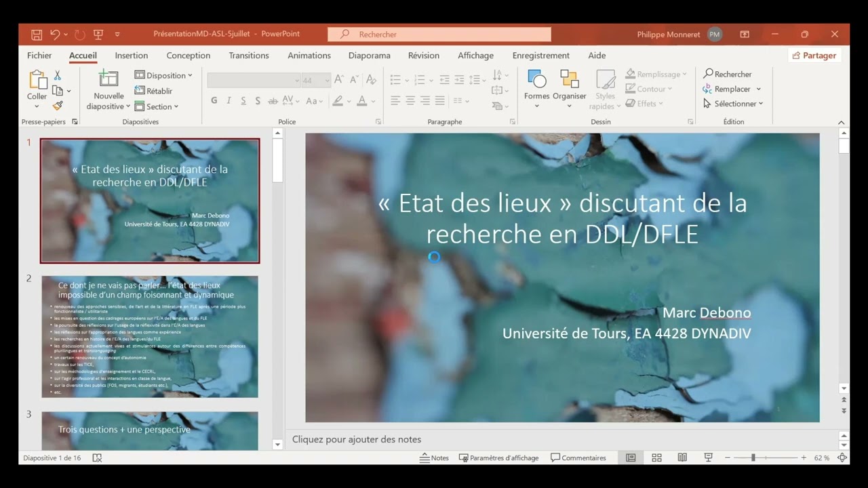Undo the last action in the title bar
Viewport: 868px width, 488px height.
pos(55,35)
